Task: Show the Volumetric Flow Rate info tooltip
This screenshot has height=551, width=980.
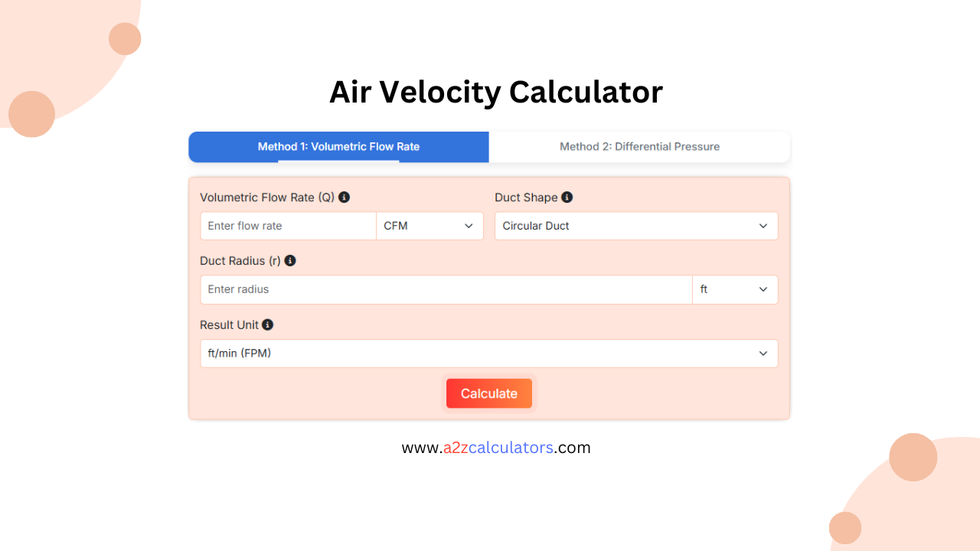Action: point(344,197)
